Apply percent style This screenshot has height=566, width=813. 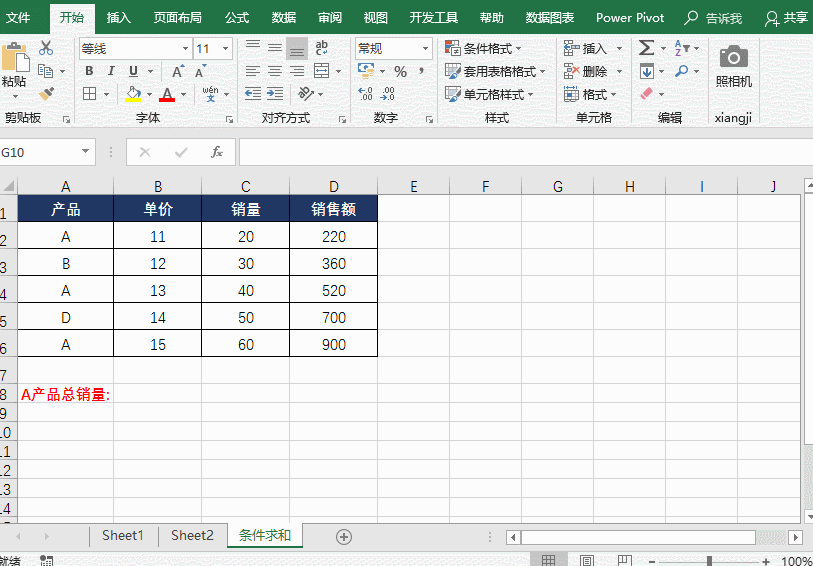click(x=400, y=72)
